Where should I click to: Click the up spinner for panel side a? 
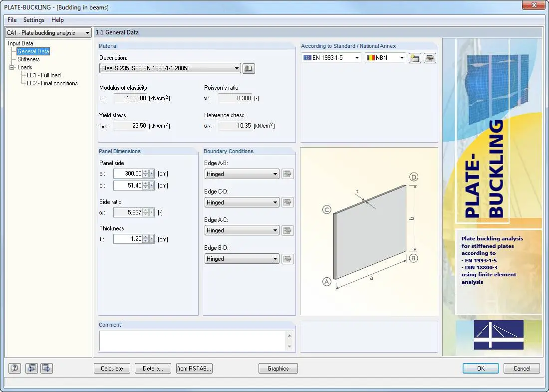[x=146, y=172]
